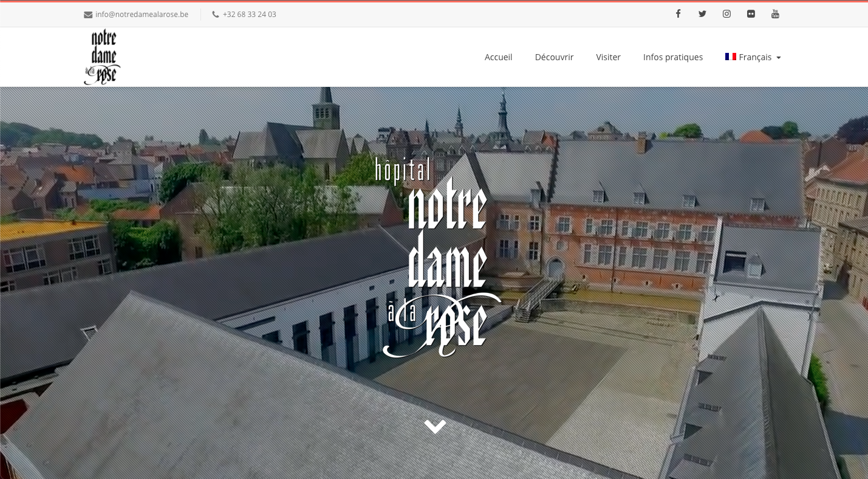Click the +32 68 33 24 03 phone number

pos(249,15)
